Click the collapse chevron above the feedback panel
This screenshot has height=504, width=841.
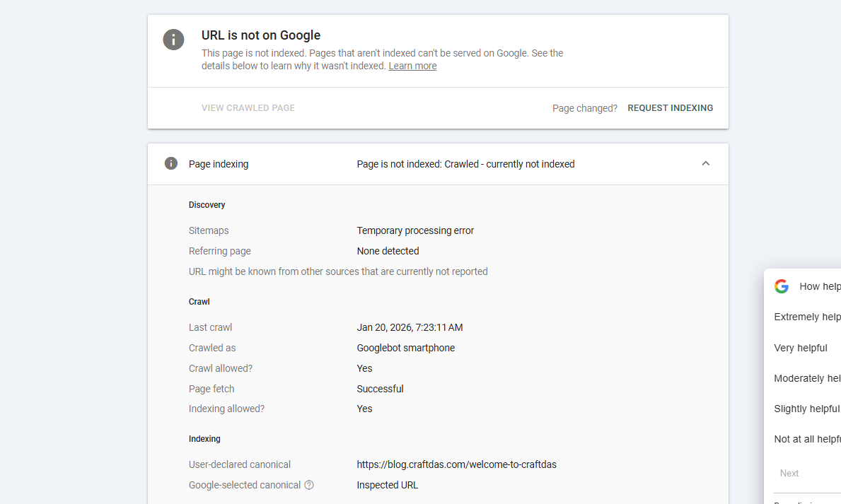(x=705, y=163)
